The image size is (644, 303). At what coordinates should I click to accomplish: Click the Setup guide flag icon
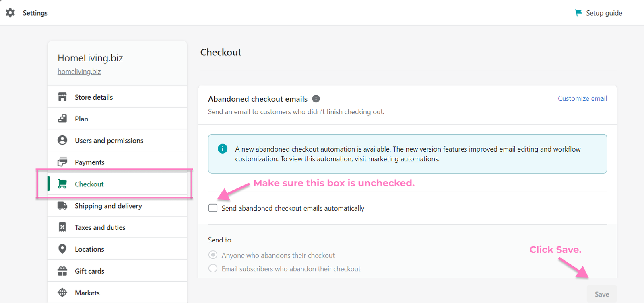point(578,13)
